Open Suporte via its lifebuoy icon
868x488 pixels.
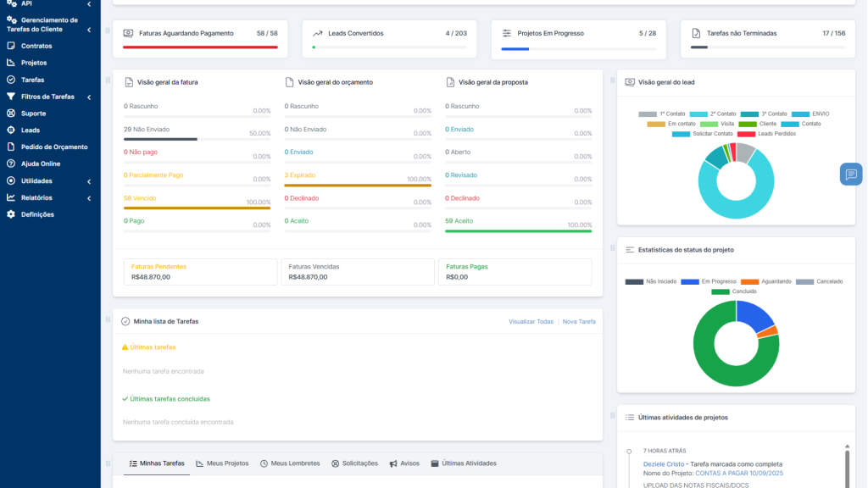[11, 114]
